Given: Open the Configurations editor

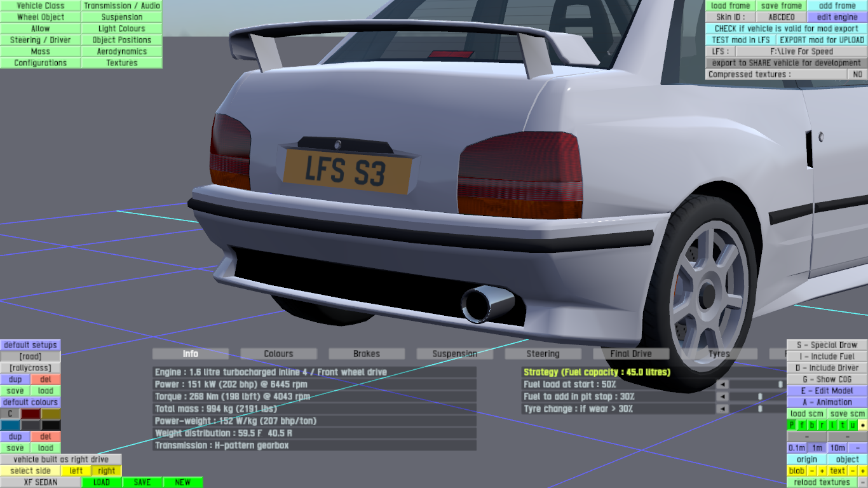Looking at the screenshot, I should (x=41, y=63).
